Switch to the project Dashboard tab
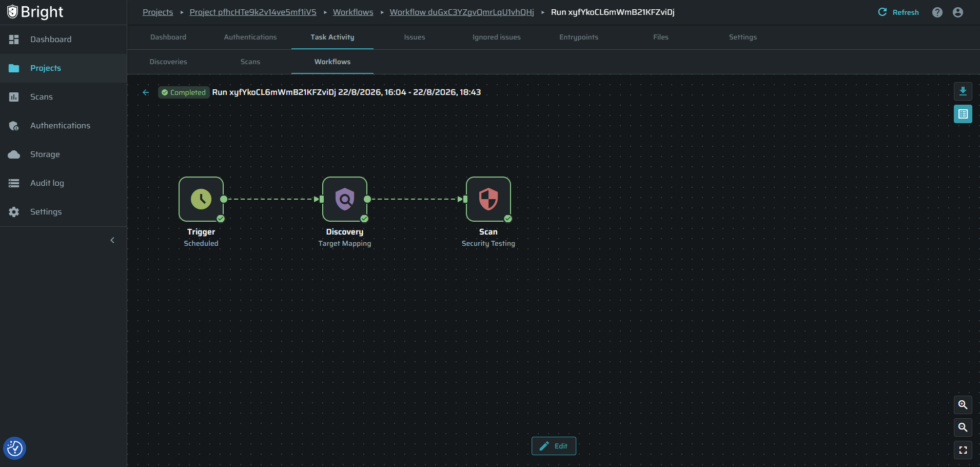 click(x=168, y=37)
